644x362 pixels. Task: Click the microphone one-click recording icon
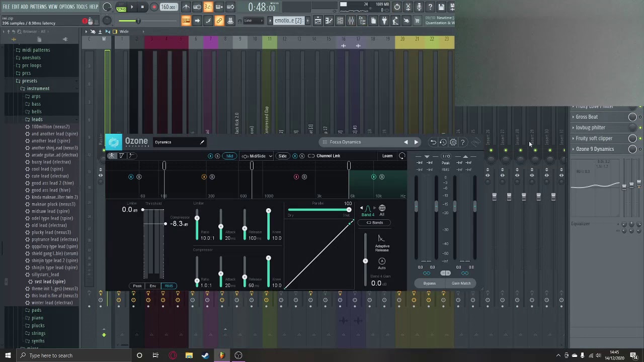(x=419, y=7)
